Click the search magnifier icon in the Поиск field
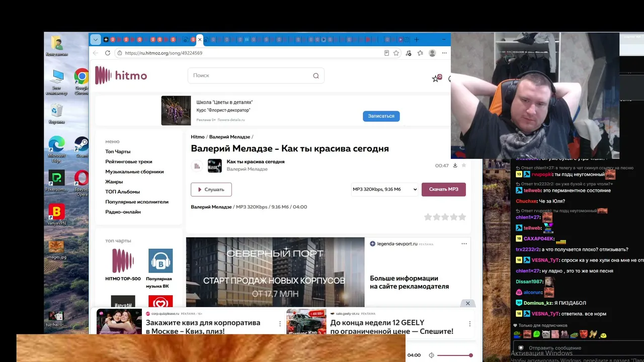This screenshot has height=362, width=644. tap(316, 76)
